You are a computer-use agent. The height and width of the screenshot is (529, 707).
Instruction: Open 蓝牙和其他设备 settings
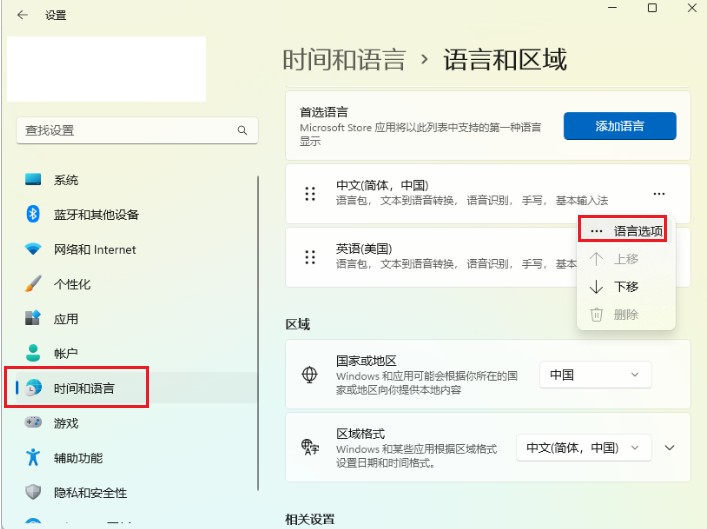pyautogui.click(x=96, y=215)
